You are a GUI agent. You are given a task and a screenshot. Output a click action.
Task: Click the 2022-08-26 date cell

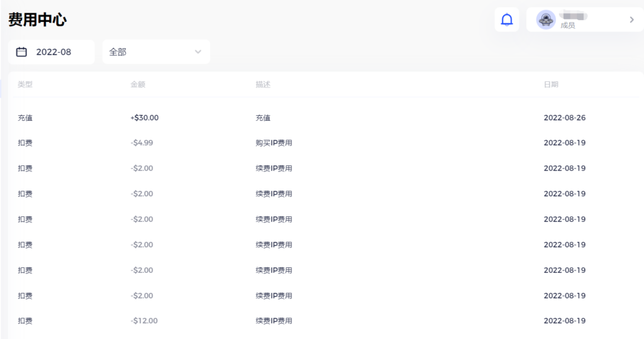[x=564, y=118]
